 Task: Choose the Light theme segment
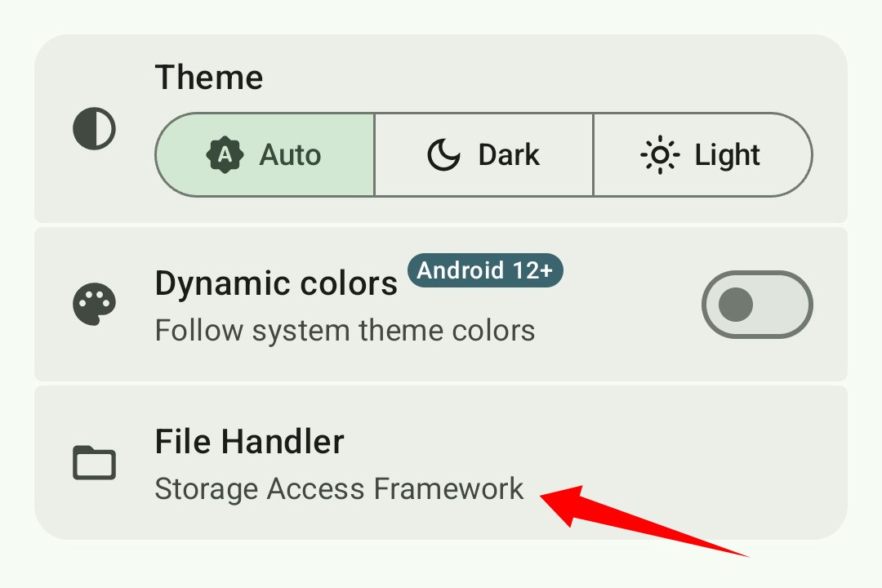(x=702, y=155)
